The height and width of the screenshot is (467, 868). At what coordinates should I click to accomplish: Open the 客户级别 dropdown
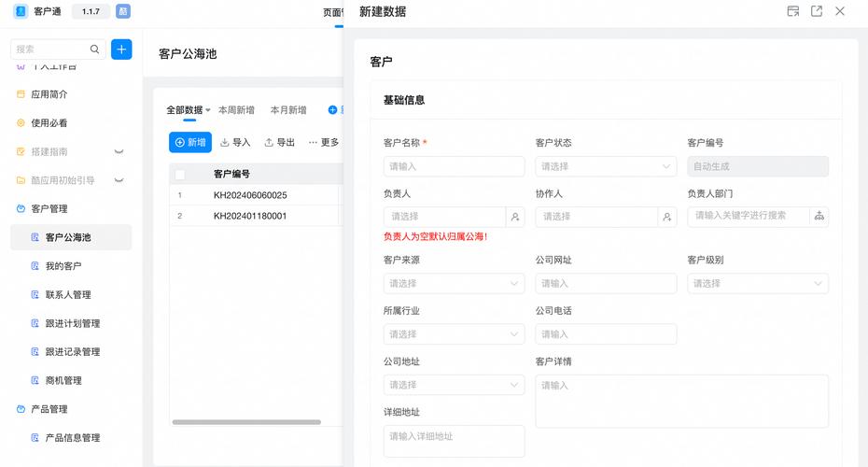click(x=758, y=283)
